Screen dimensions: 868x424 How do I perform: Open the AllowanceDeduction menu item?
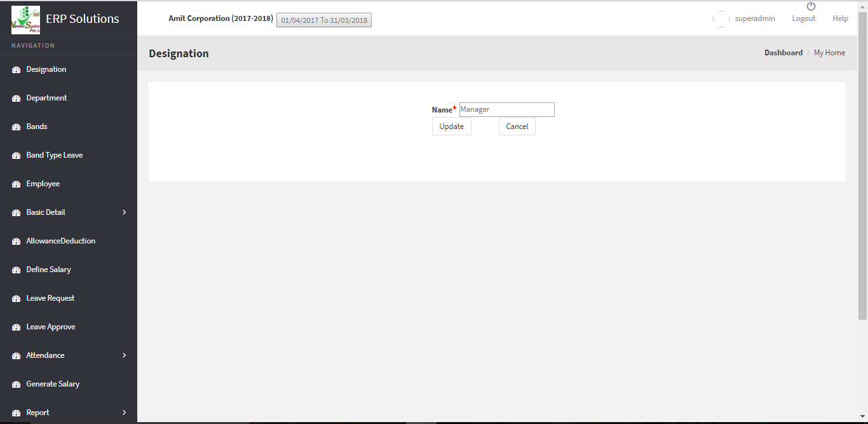tap(60, 241)
